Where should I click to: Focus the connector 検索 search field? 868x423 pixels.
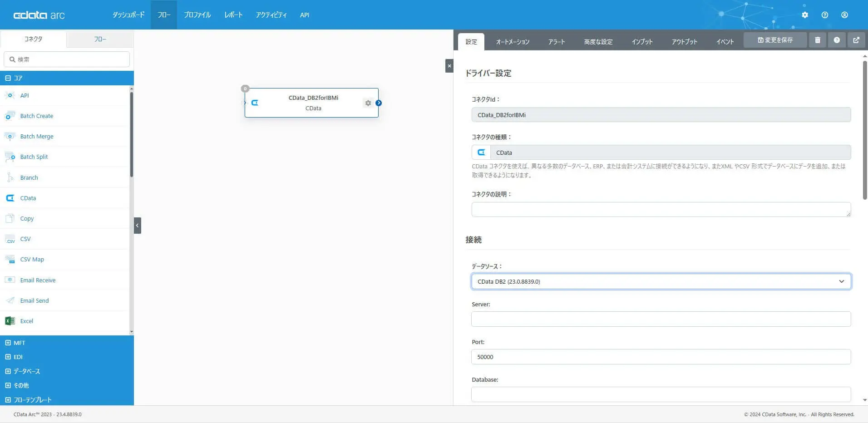click(x=67, y=59)
